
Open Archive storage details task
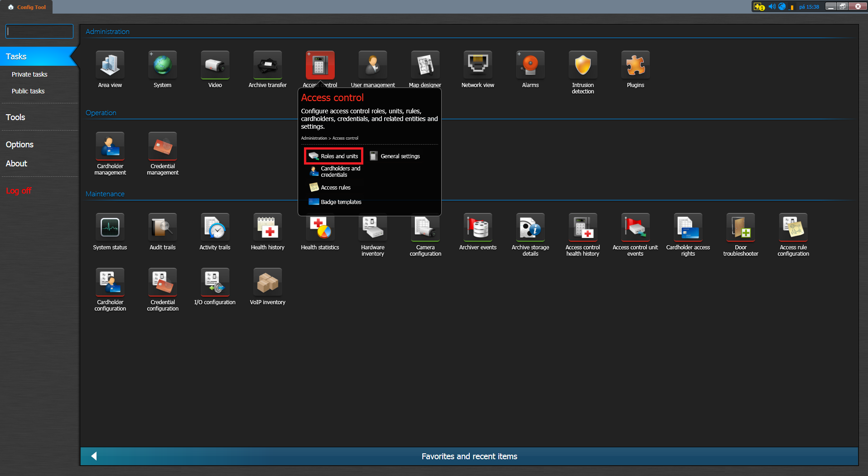530,228
